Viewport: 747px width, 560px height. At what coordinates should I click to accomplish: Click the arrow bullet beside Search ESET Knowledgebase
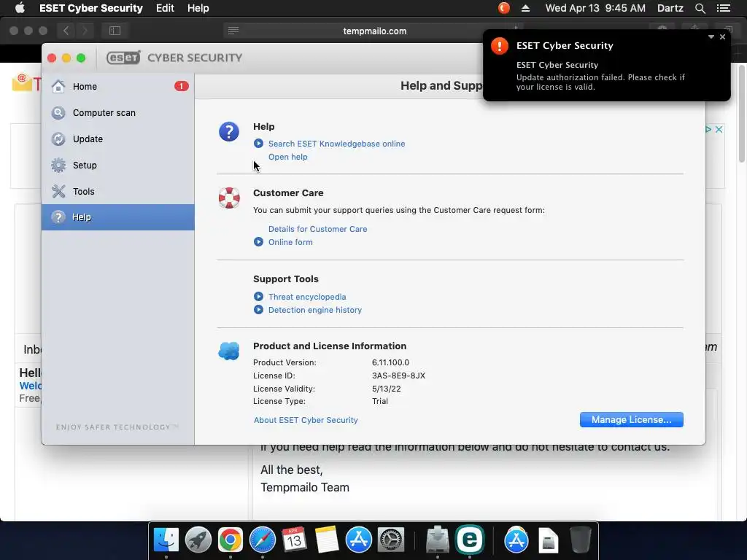click(258, 144)
